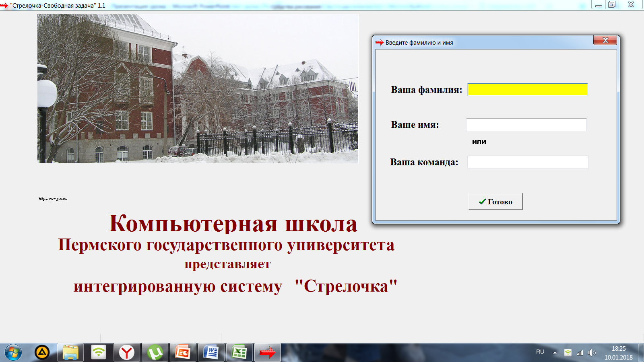644x362 pixels.
Task: Click the 'представляет' text
Action: 228,264
